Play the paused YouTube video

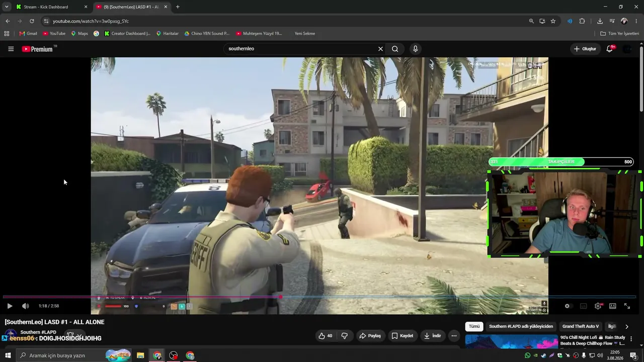10,306
